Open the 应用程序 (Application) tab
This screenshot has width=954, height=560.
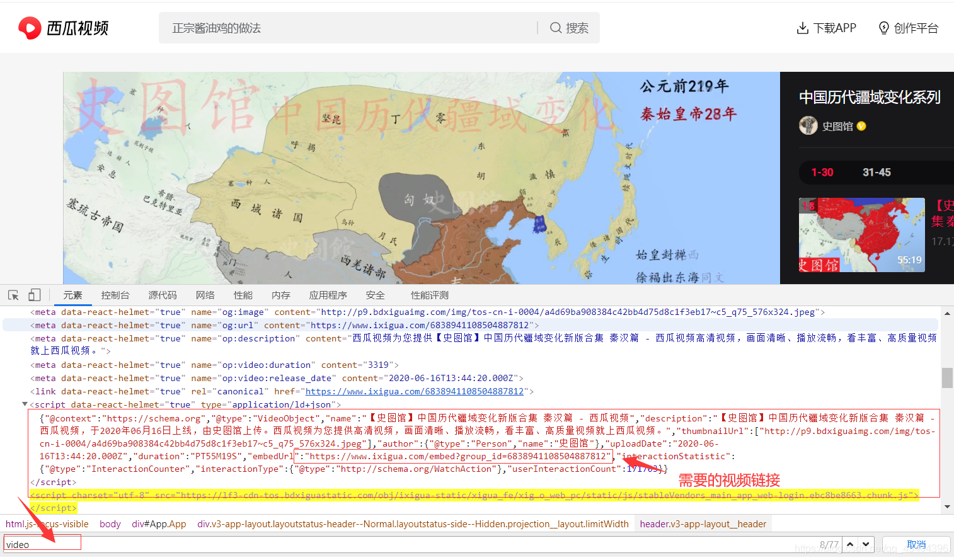coord(328,295)
